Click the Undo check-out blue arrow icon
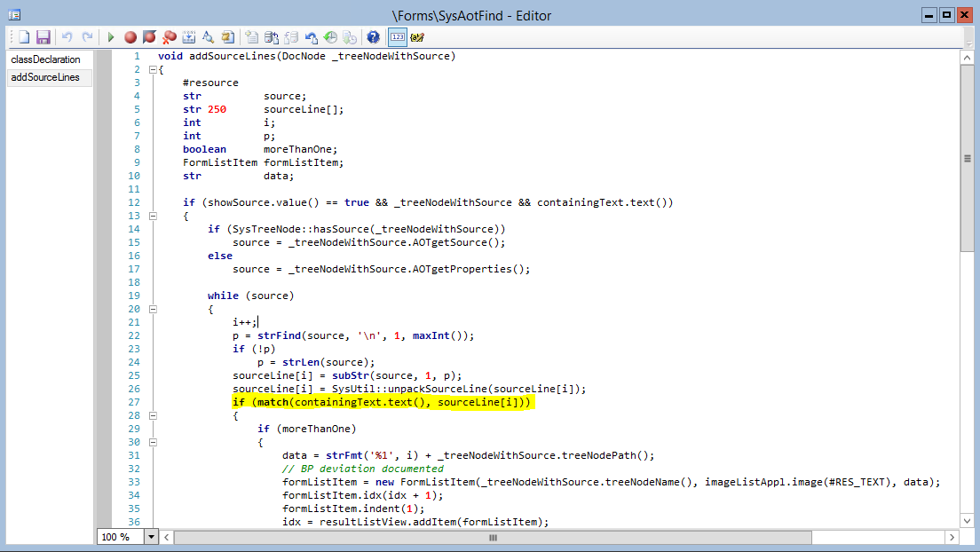This screenshot has height=552, width=980. tap(311, 37)
